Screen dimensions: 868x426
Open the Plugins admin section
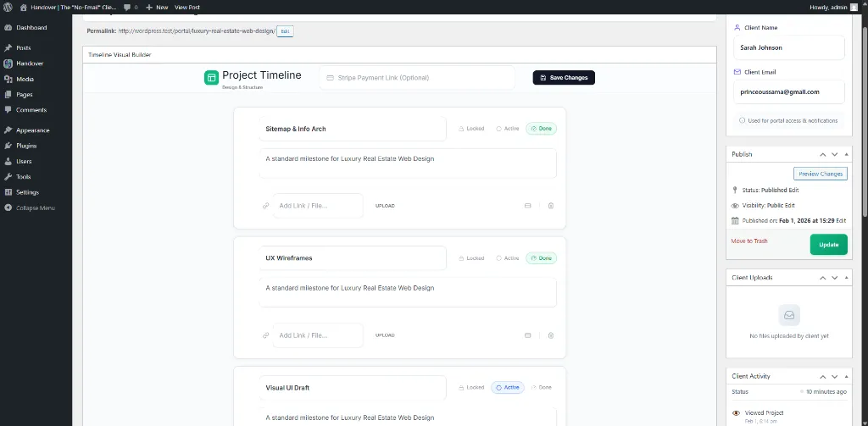26,146
